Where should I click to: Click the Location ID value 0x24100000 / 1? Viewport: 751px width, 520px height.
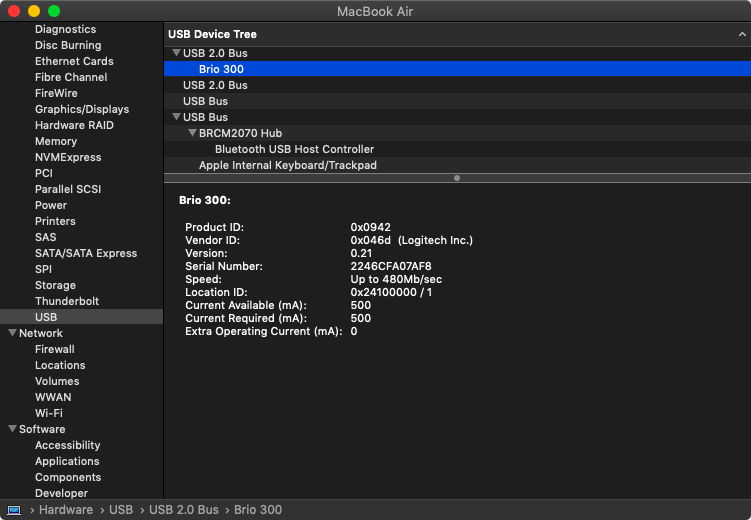(x=391, y=292)
